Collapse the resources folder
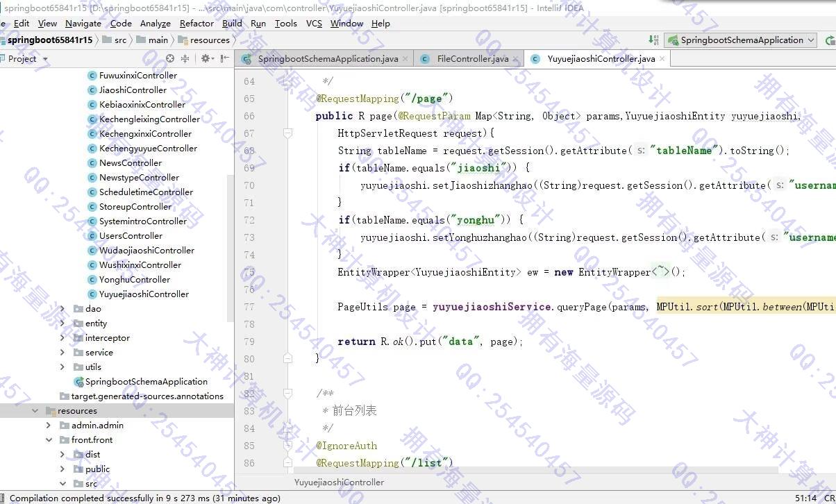This screenshot has width=836, height=504. coord(35,410)
